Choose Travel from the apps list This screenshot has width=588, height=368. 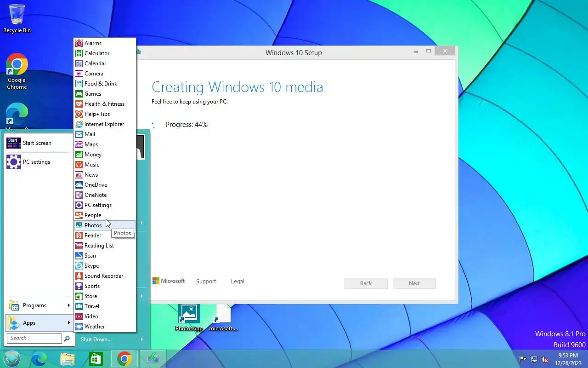point(105,306)
